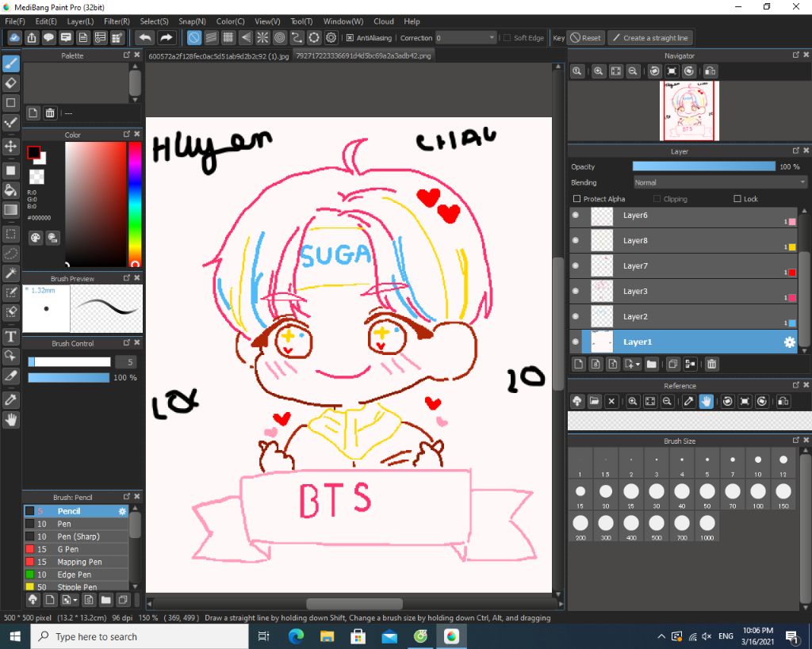This screenshot has width=812, height=649.
Task: Select the Text tool
Action: coord(11,337)
